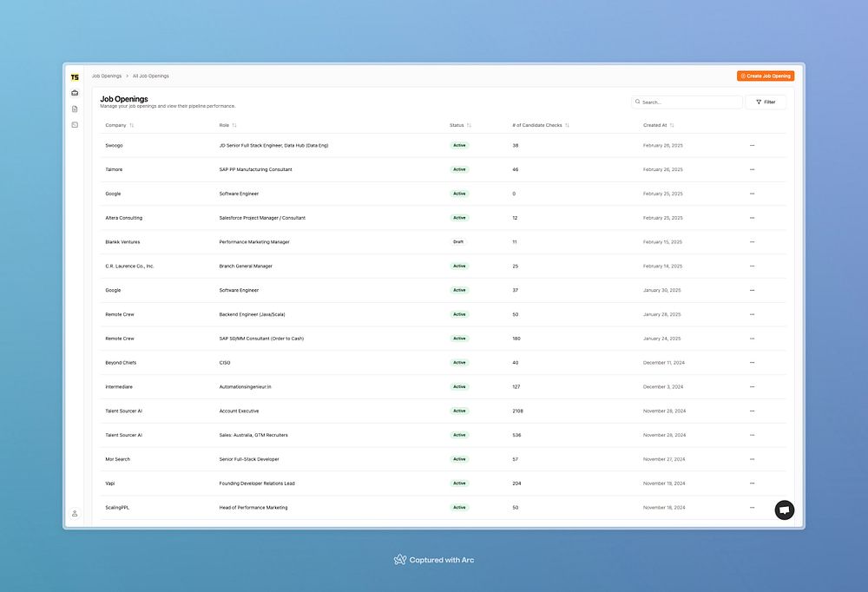Open the more options menu for Talmore row
Screen dimensions: 868x592
752,169
